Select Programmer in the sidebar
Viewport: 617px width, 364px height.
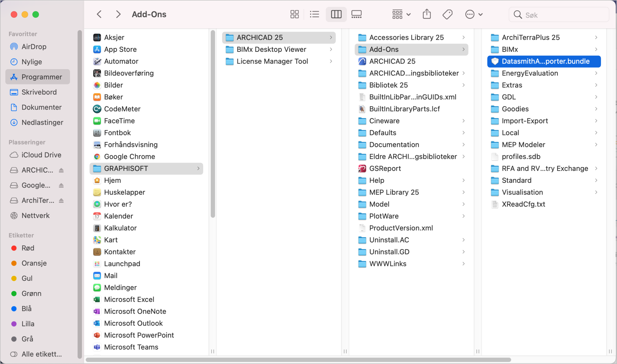click(38, 77)
